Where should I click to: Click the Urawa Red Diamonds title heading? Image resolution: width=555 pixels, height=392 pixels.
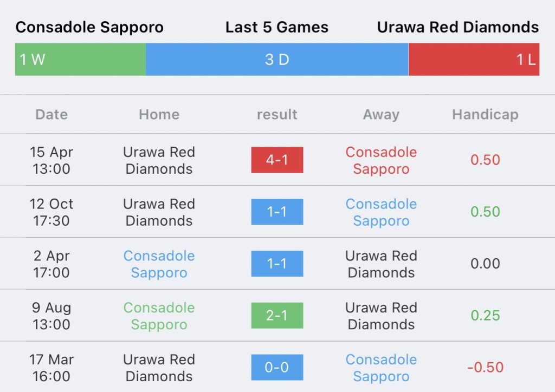point(458,27)
